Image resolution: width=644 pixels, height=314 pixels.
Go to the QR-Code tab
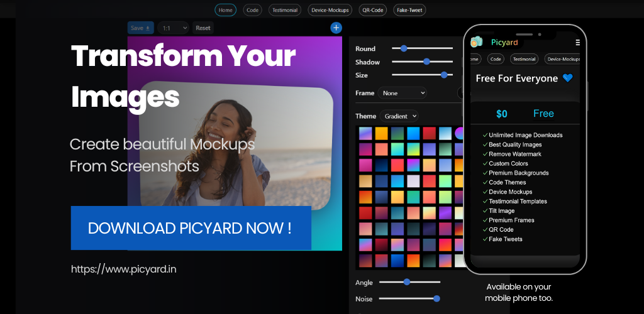(x=372, y=10)
